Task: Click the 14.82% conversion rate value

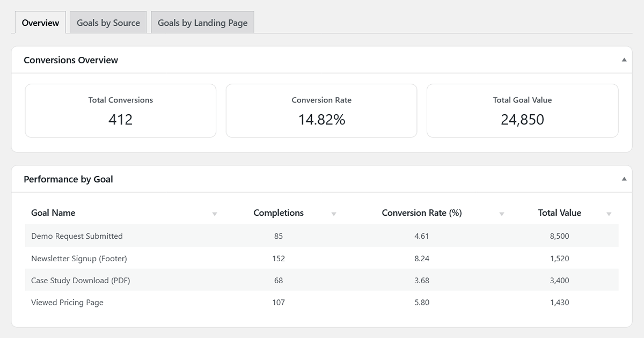Action: pos(321,119)
